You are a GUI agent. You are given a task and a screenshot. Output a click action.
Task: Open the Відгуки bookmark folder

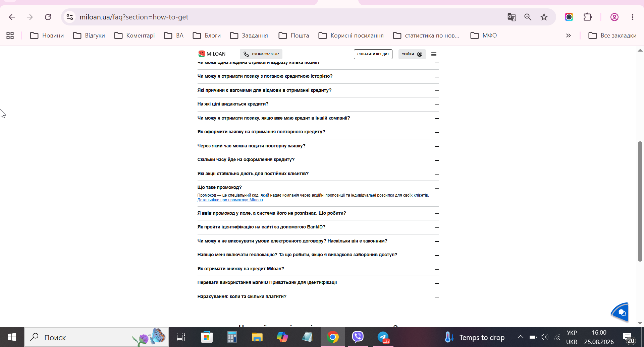coord(89,36)
